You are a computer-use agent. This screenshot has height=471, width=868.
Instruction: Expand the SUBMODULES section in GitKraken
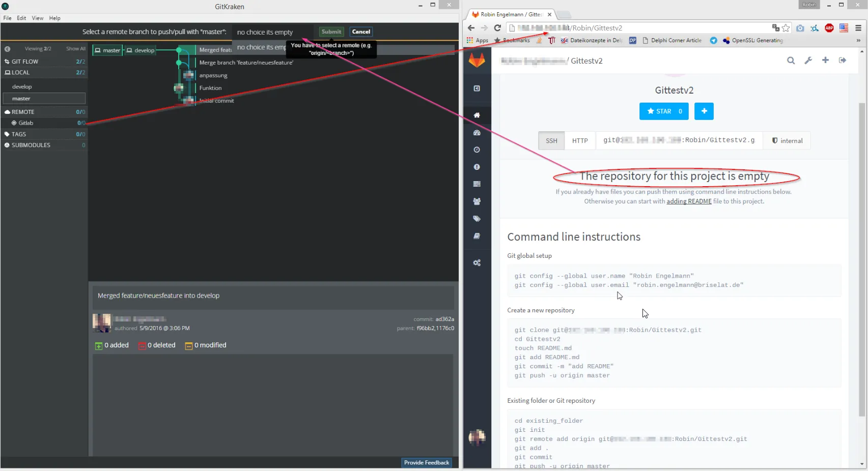click(44, 145)
